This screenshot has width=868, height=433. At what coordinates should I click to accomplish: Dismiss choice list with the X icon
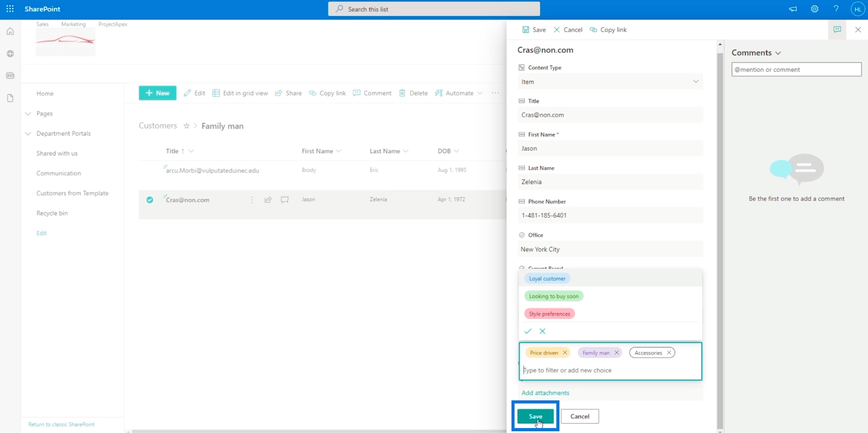(542, 331)
